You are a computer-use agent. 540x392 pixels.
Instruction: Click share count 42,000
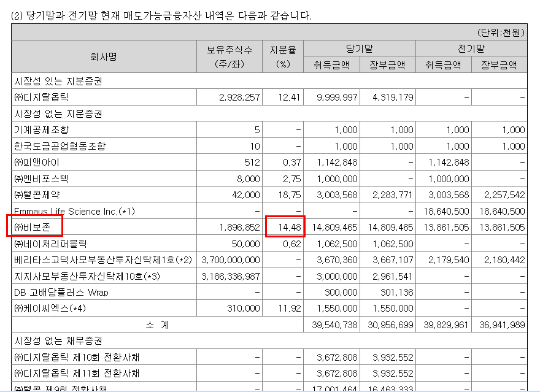[246, 195]
